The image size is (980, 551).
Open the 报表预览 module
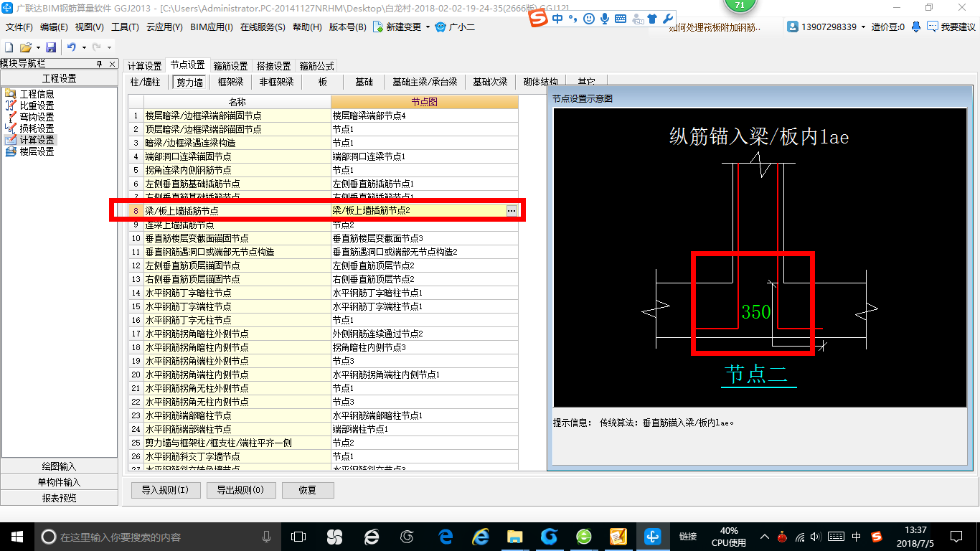click(x=60, y=498)
